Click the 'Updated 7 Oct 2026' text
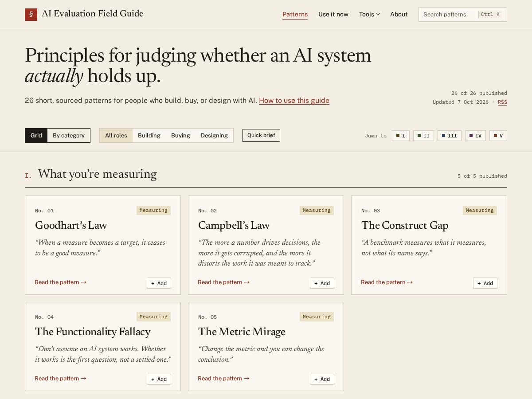Image resolution: width=532 pixels, height=399 pixels. tap(461, 102)
